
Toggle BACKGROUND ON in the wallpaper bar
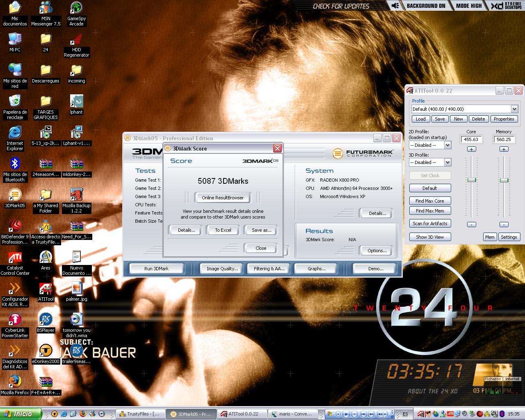point(425,6)
